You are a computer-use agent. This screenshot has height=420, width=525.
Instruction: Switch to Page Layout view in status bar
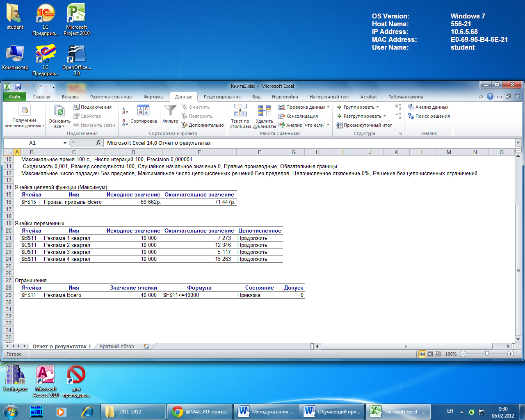click(x=430, y=354)
